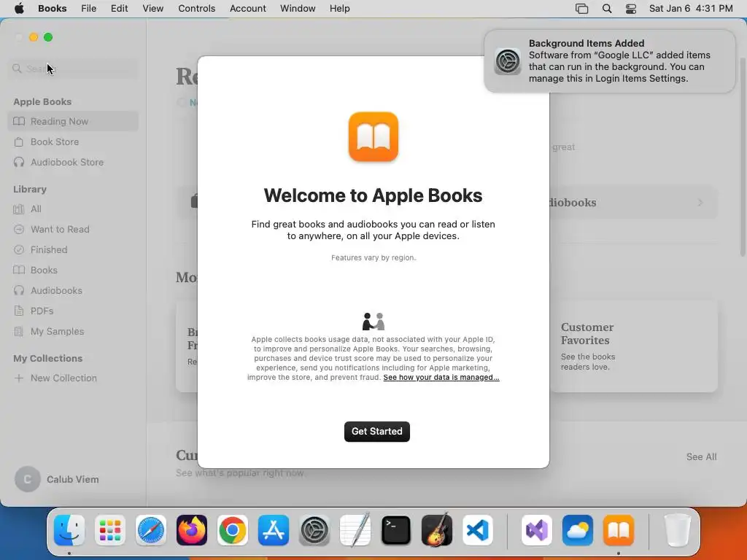Viewport: 747px width, 560px height.
Task: Open Finished list in Library
Action: (x=73, y=250)
